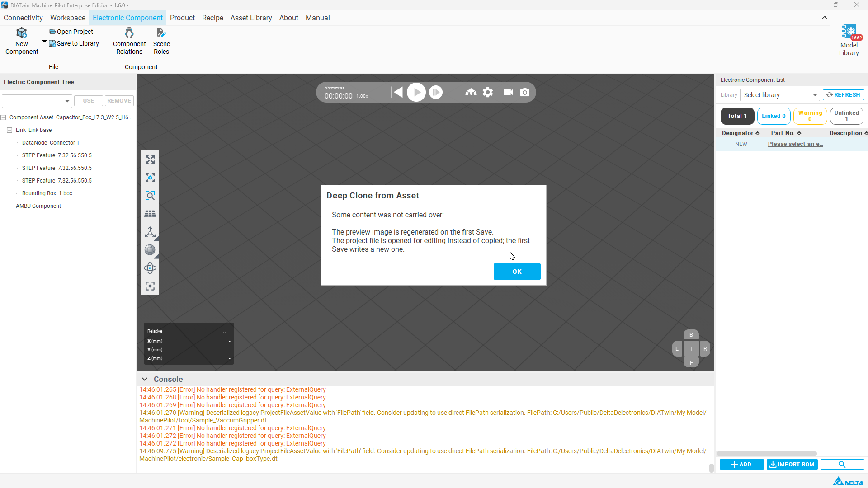Open the Scene Roles tool
Viewport: 868px width, 488px height.
pyautogui.click(x=161, y=41)
